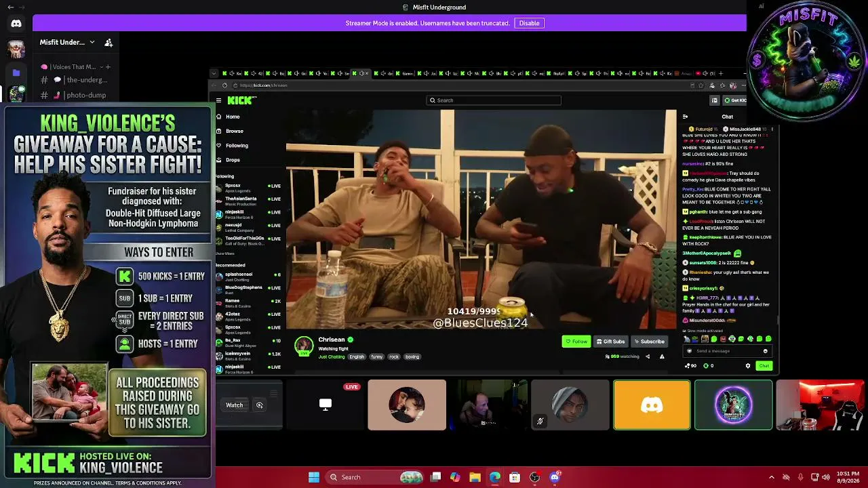Click the Kick search field
This screenshot has width=868, height=488.
pos(494,100)
